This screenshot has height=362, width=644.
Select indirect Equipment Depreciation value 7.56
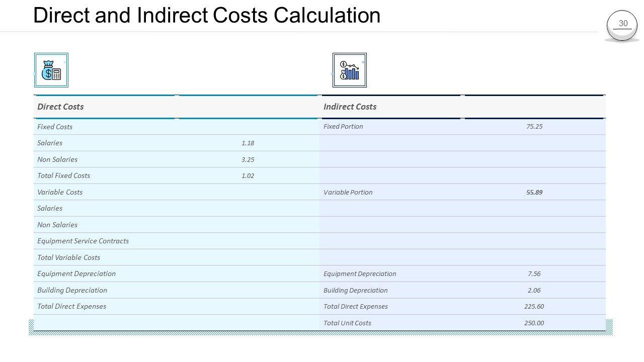click(534, 274)
